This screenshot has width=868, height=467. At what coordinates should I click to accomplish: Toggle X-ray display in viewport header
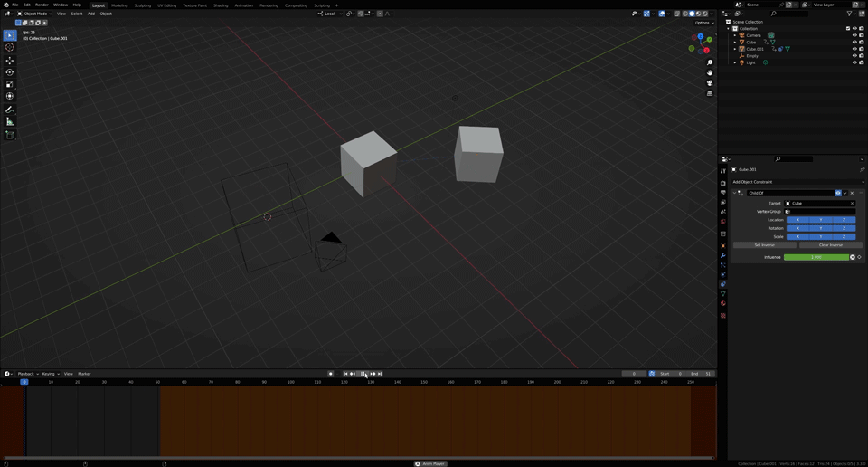coord(677,14)
